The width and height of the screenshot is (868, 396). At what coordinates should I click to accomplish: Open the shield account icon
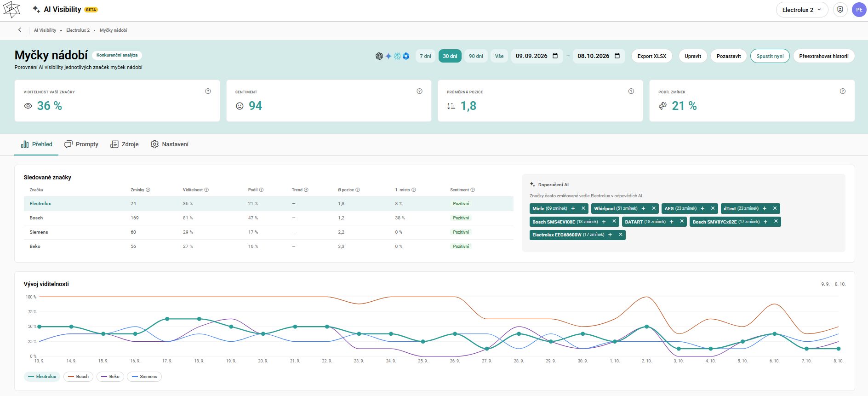pos(840,10)
